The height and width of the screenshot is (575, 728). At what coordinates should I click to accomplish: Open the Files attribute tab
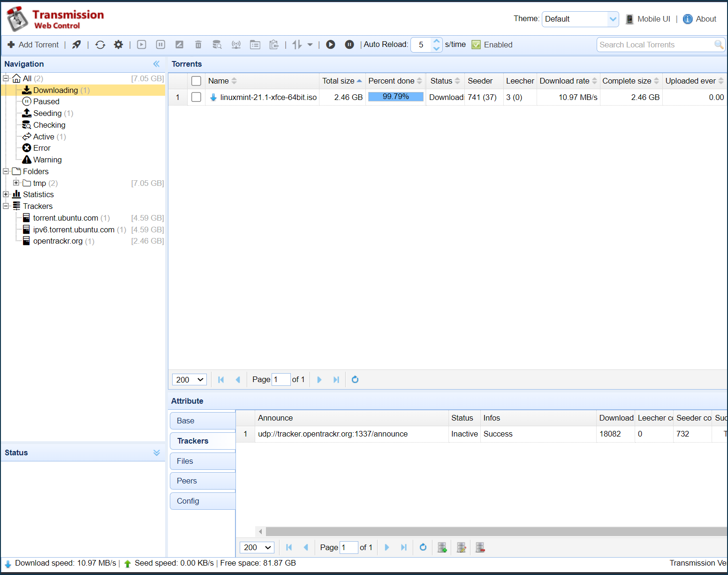203,461
